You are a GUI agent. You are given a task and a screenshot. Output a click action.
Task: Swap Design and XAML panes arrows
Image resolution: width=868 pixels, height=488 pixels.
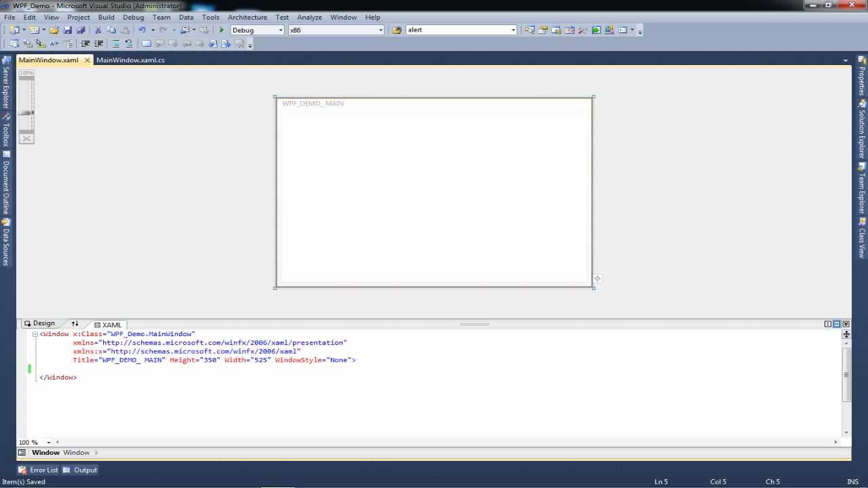tap(75, 324)
